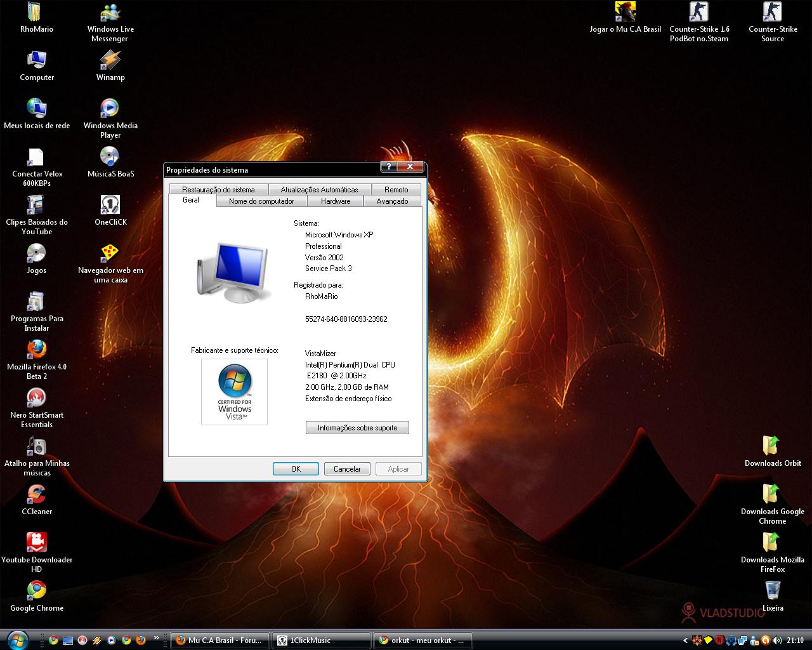
Task: Open Windows Live Messenger desktop icon
Action: (110, 13)
